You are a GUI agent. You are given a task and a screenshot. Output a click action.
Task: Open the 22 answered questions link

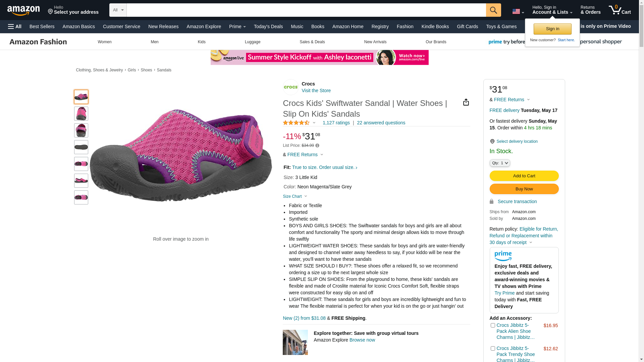pyautogui.click(x=381, y=123)
